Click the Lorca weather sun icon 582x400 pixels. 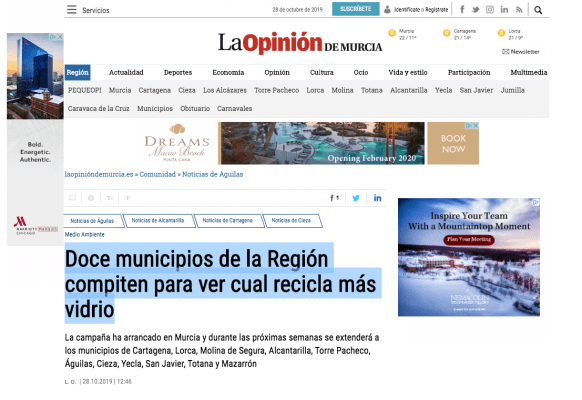click(501, 33)
